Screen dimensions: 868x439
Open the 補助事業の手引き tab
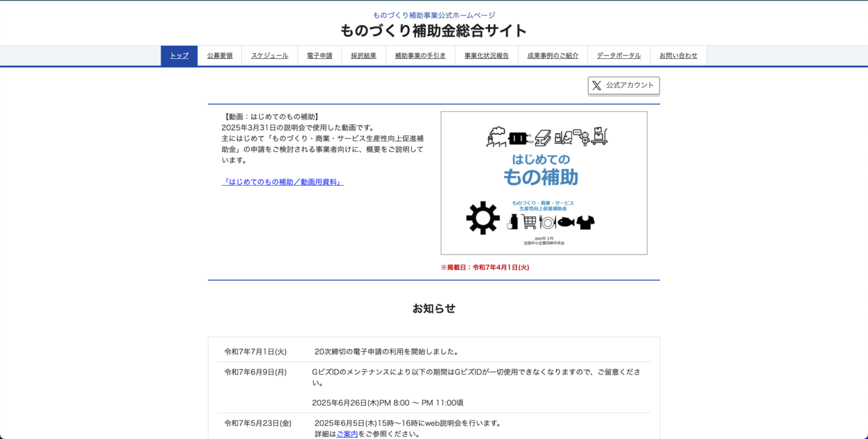pos(420,55)
